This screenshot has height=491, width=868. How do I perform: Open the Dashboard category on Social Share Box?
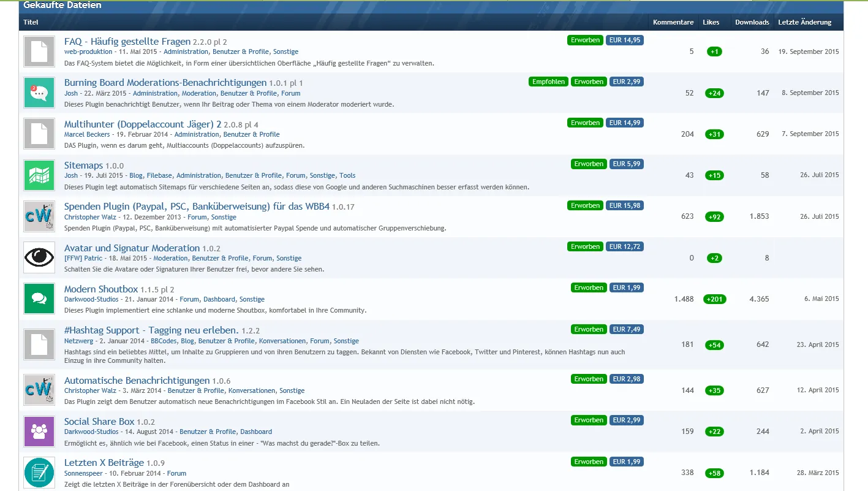(256, 432)
